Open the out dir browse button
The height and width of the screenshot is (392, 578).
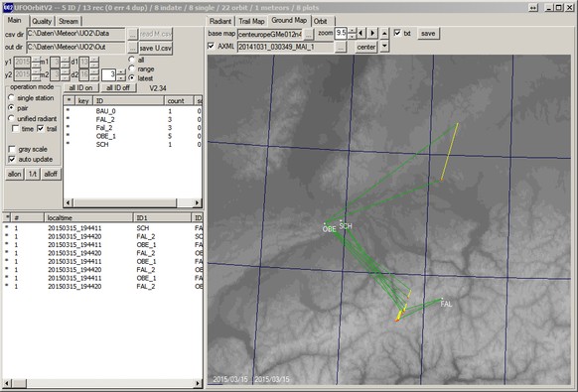coord(133,48)
